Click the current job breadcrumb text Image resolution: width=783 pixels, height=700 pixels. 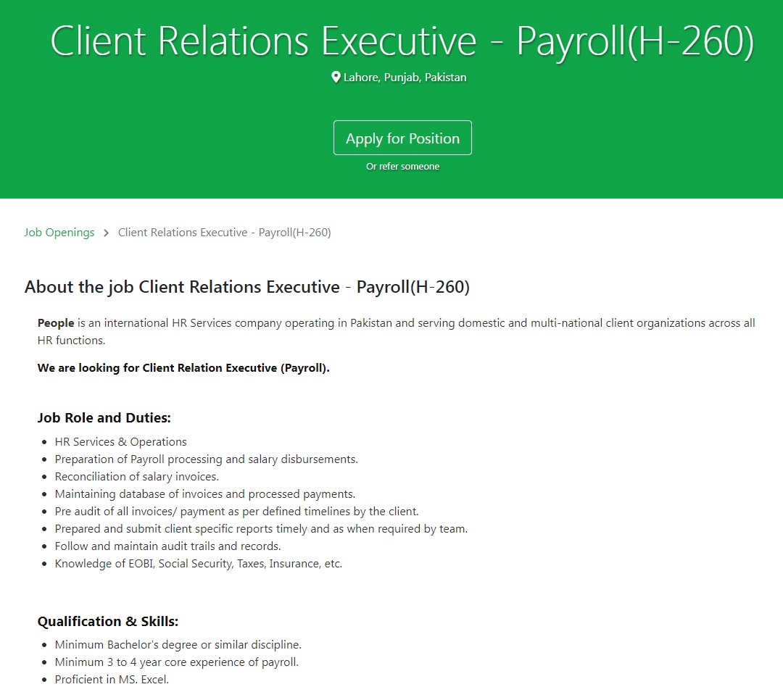[224, 233]
